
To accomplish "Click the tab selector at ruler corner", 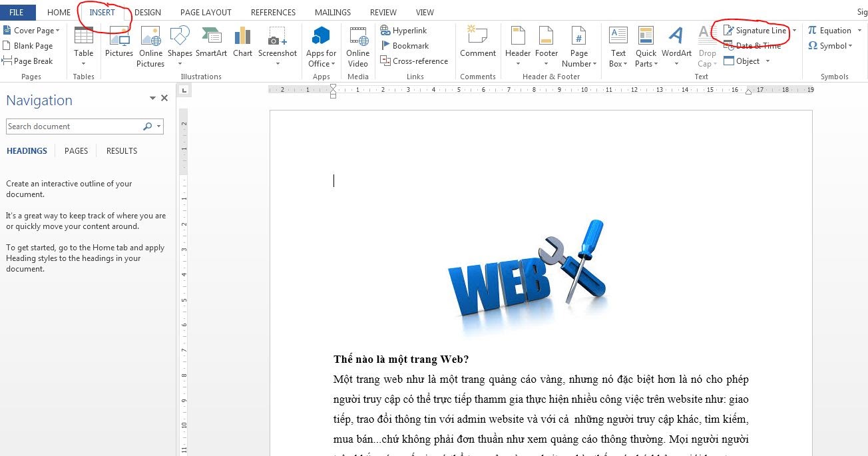I will coord(184,90).
